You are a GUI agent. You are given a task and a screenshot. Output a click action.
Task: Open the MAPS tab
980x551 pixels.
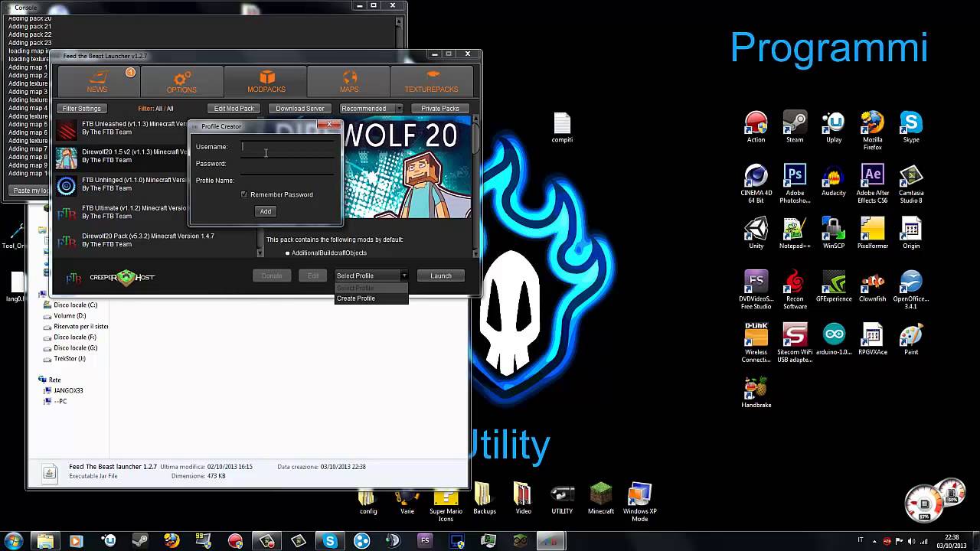349,81
